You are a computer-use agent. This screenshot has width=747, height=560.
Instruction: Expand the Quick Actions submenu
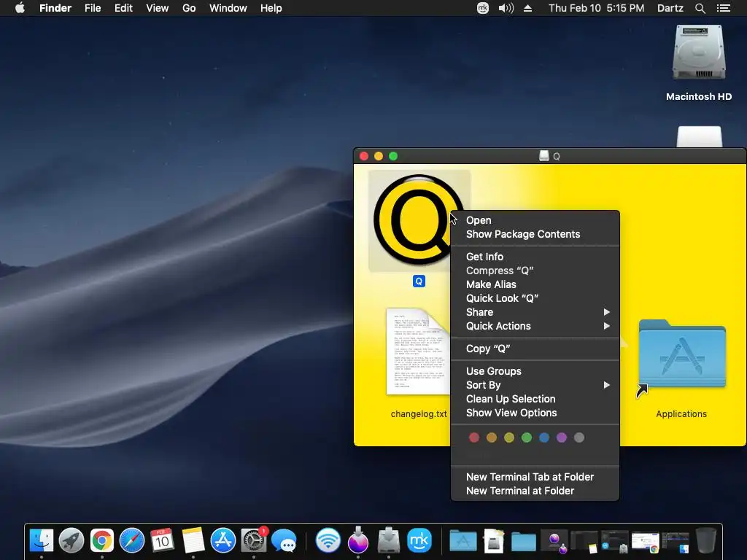tap(535, 326)
